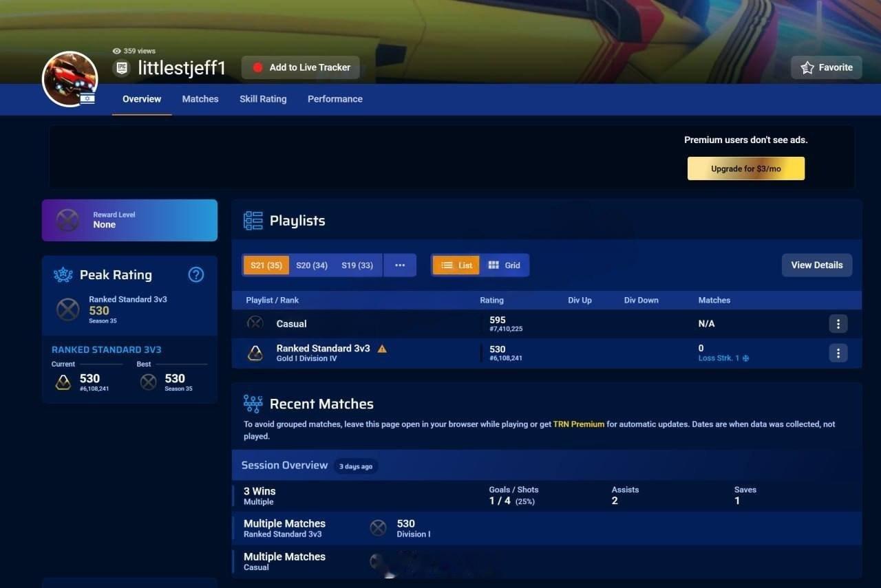This screenshot has width=881, height=588.
Task: Click the Rating column header
Action: [x=491, y=300]
